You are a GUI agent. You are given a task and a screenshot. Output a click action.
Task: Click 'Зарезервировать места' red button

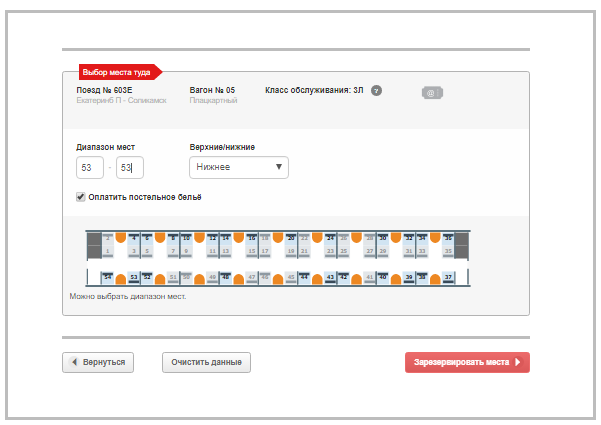[466, 363]
